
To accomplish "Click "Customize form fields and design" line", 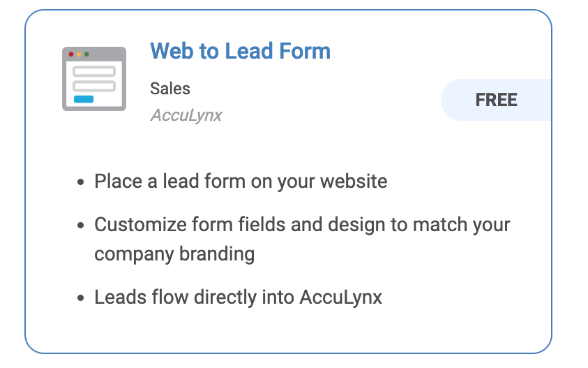I will [x=302, y=225].
